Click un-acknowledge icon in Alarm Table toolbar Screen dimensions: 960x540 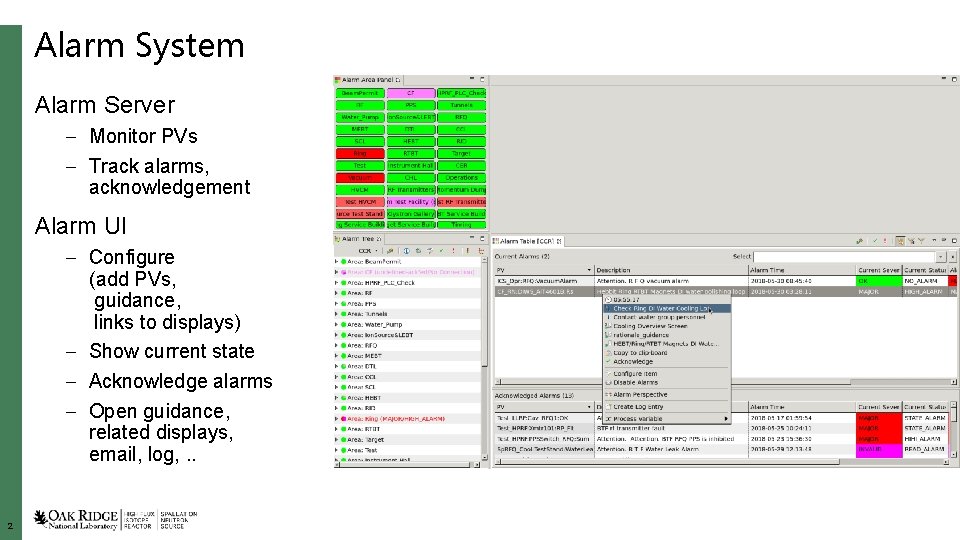885,241
